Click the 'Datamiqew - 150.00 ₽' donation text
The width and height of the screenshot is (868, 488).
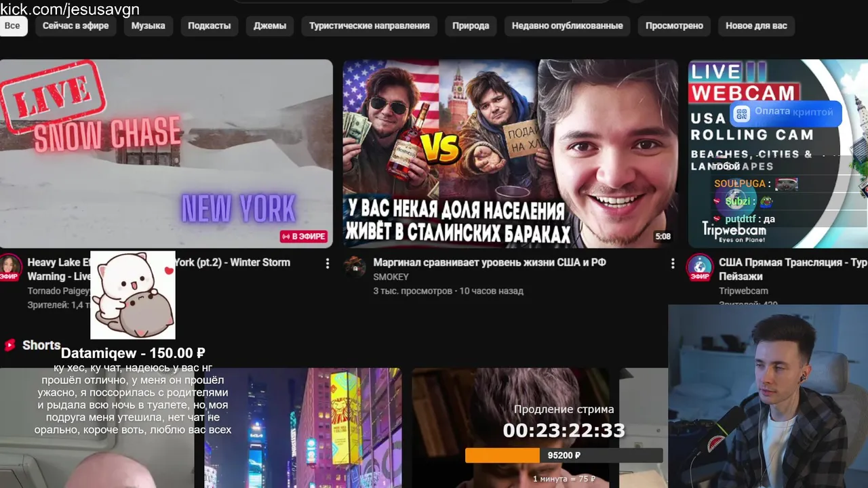click(x=133, y=353)
